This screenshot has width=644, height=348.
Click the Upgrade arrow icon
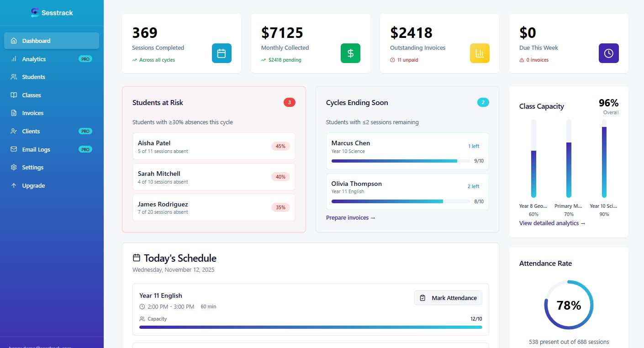(x=14, y=185)
